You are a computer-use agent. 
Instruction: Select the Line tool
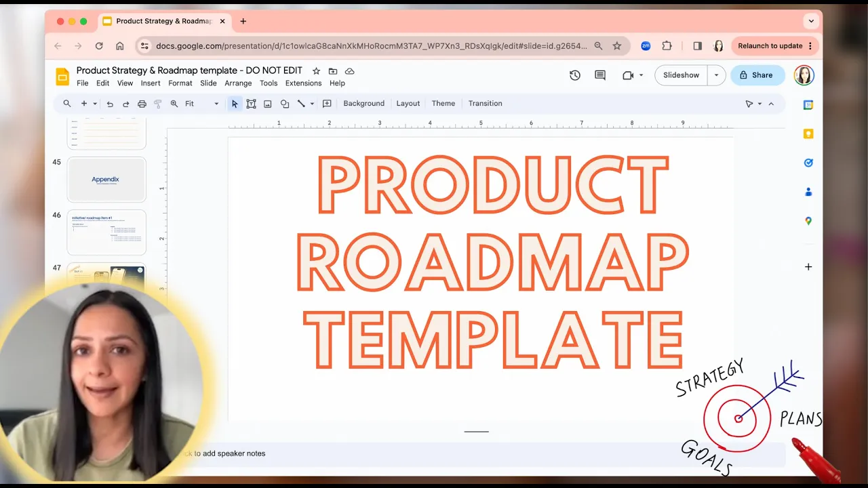point(302,104)
